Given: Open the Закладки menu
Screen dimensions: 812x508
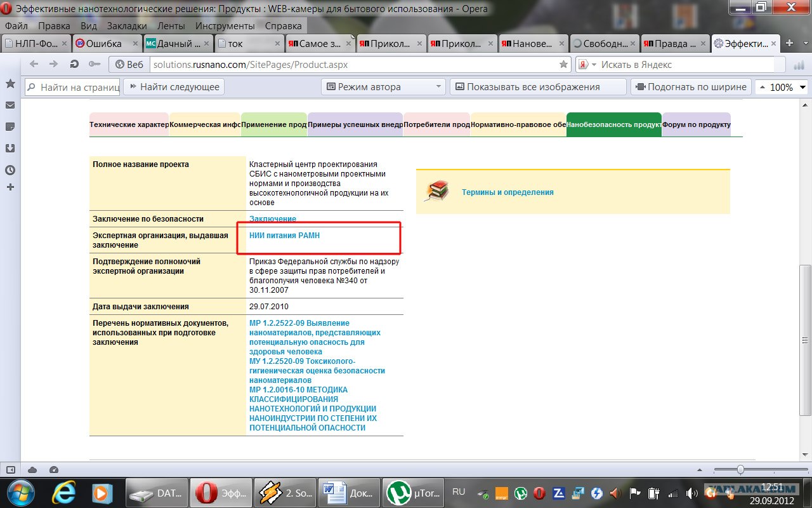Looking at the screenshot, I should point(127,26).
